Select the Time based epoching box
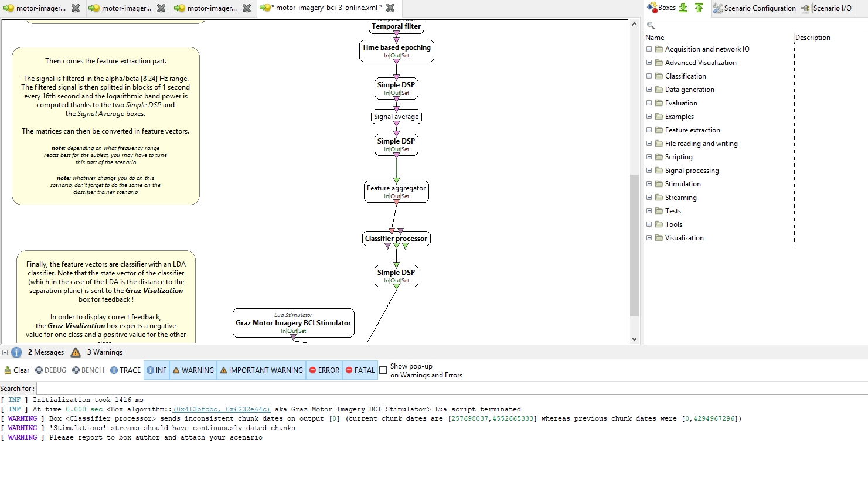 coord(396,51)
